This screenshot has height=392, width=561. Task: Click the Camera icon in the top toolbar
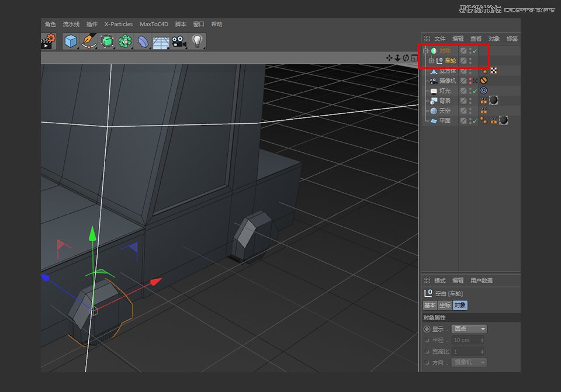click(178, 40)
